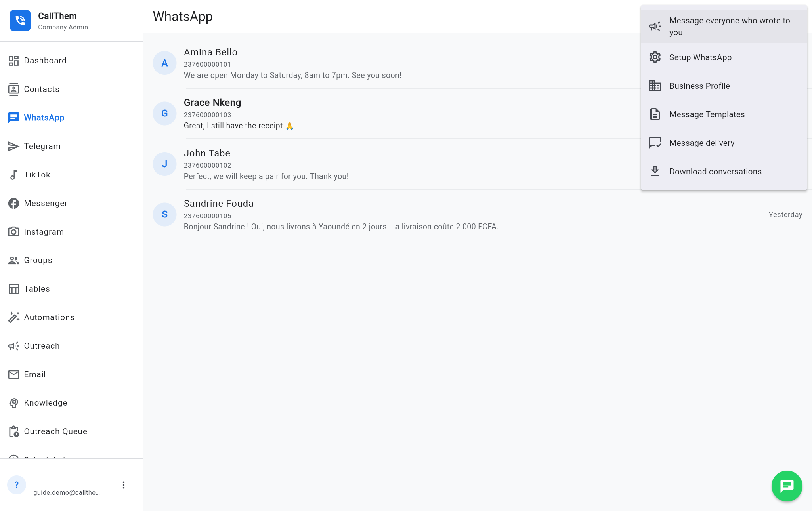This screenshot has height=511, width=812.
Task: Click the Yesterday timestamp on Sandrine's chat
Action: [785, 214]
